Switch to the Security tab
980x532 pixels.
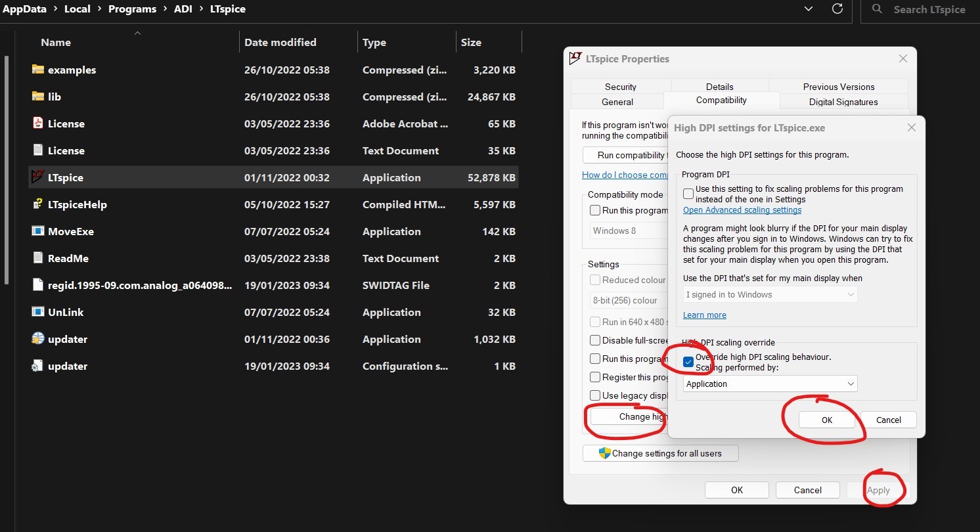pos(621,87)
